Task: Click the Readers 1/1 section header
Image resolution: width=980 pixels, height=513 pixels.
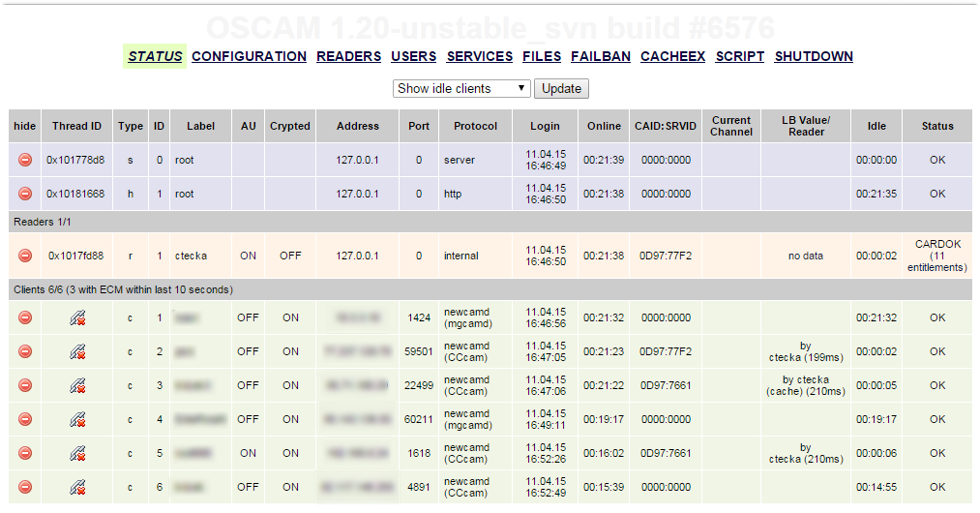Action: pyautogui.click(x=490, y=222)
